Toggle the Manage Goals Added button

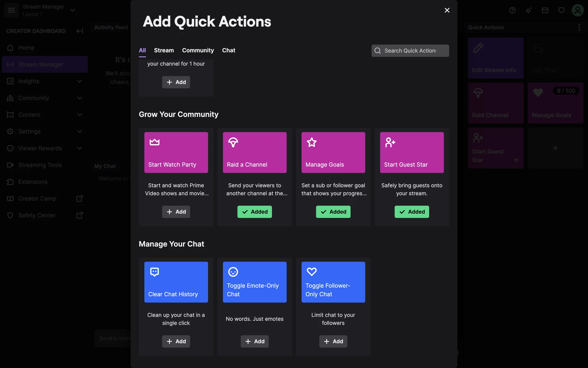[333, 212]
